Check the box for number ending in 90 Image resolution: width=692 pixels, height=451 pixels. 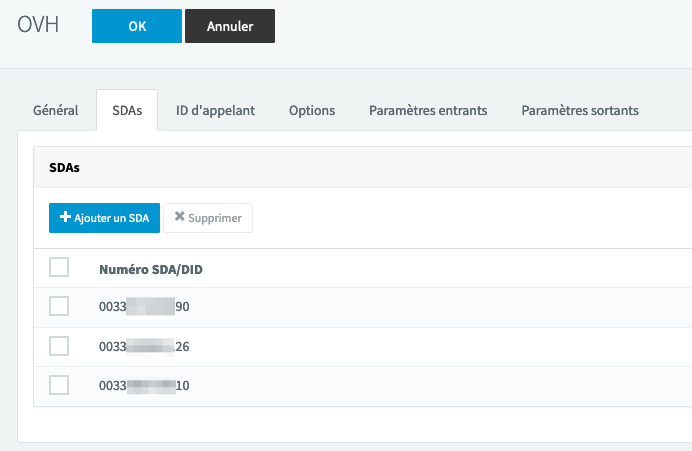tap(59, 306)
